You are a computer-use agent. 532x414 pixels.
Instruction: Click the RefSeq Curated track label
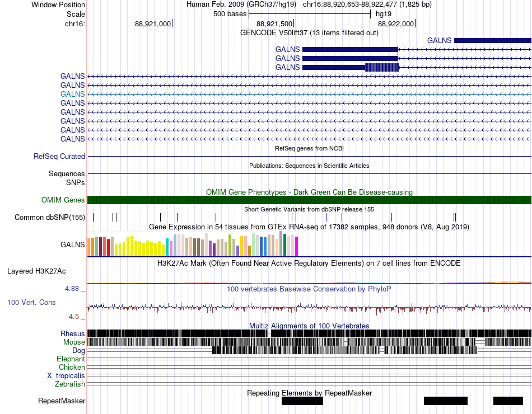point(59,156)
